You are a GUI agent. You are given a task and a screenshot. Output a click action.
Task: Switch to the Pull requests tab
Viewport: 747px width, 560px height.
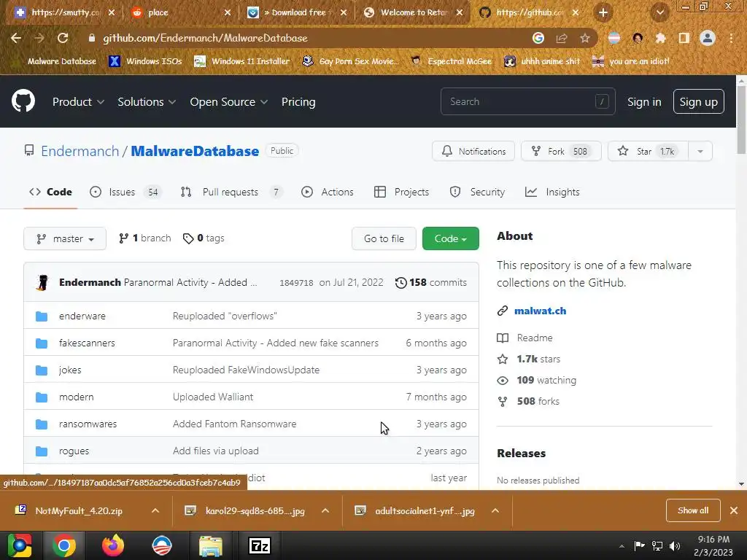(x=231, y=192)
